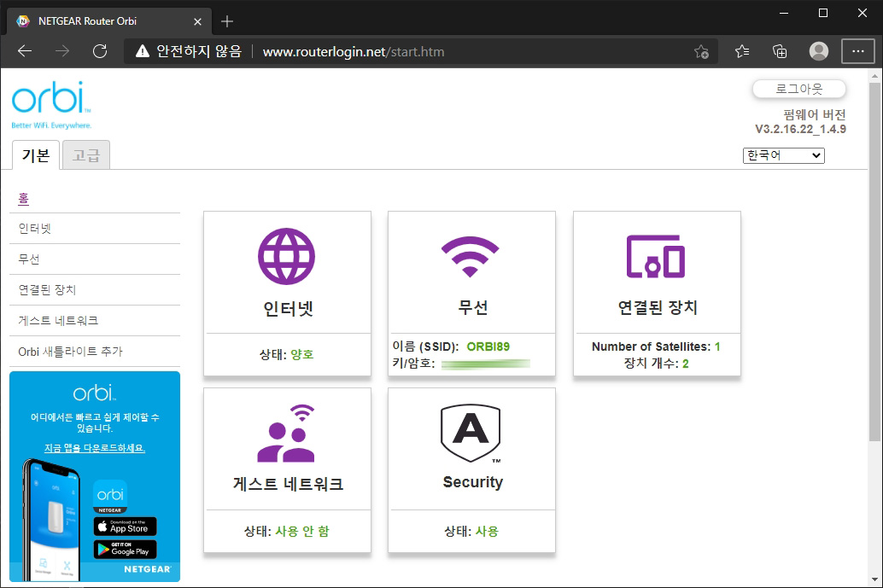Click the Orbi app icon in ad

pos(110,497)
